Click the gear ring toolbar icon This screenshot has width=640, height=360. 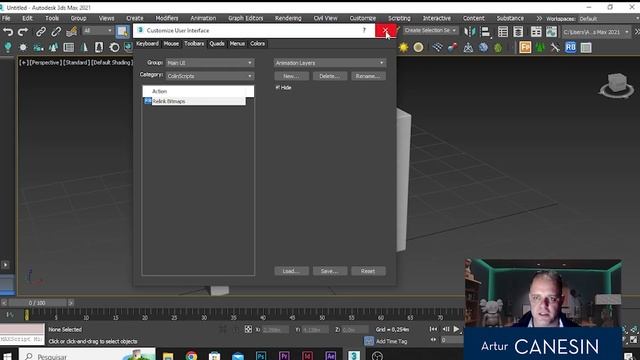pyautogui.click(x=114, y=48)
